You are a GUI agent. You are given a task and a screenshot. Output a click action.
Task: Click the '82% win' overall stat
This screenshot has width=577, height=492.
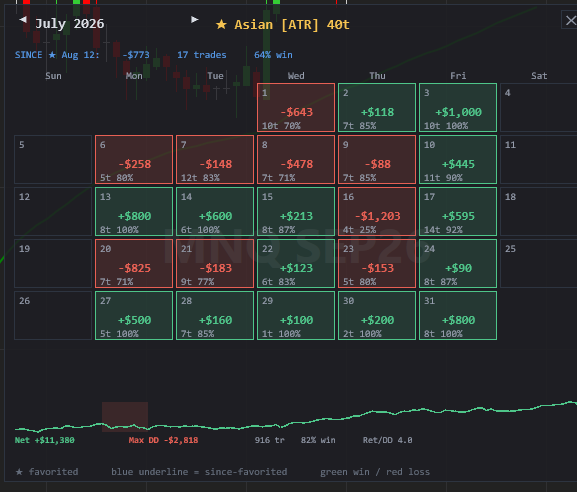[318, 440]
